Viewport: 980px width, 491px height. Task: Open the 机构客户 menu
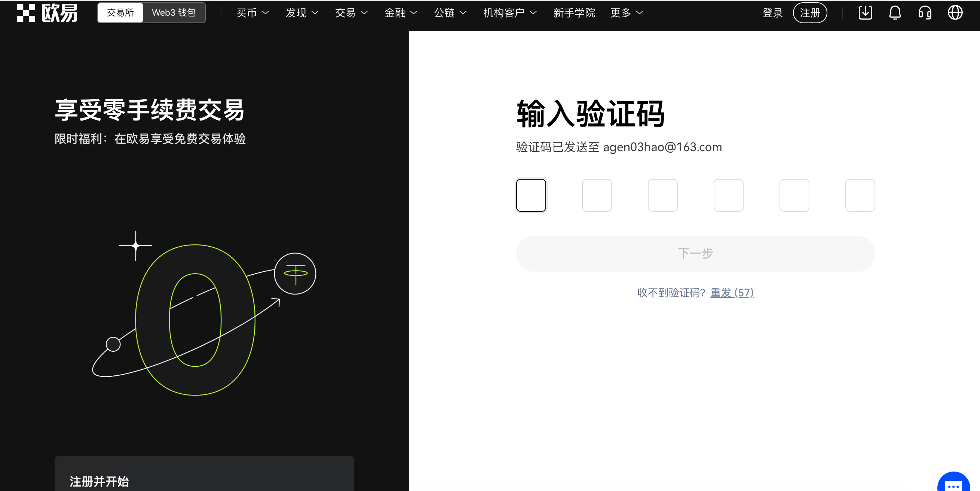pyautogui.click(x=509, y=13)
